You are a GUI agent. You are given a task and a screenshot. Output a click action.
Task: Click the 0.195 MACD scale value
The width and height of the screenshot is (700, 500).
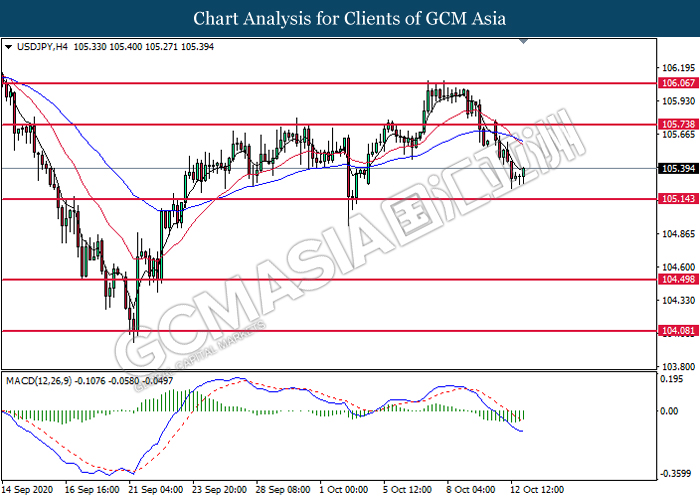(x=671, y=379)
